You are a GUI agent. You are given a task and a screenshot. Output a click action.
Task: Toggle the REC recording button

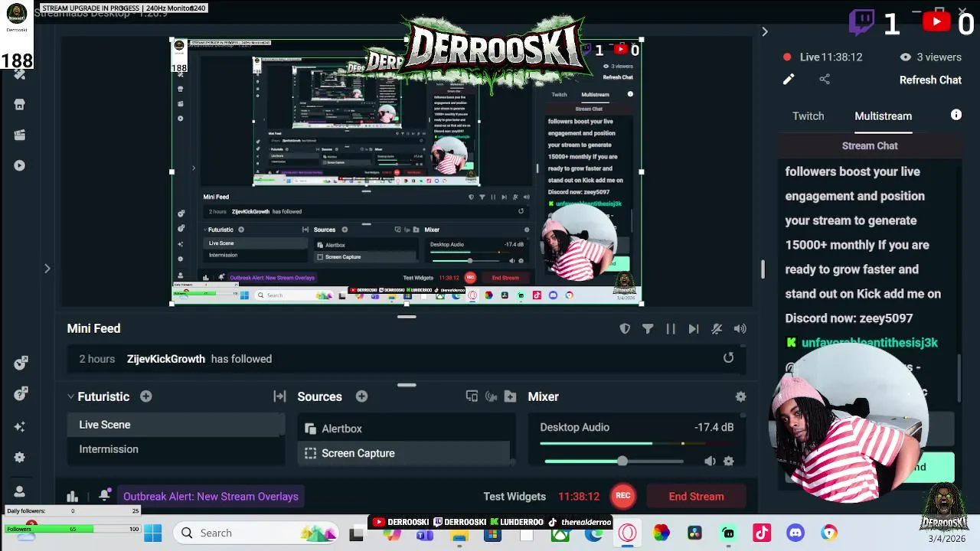623,496
